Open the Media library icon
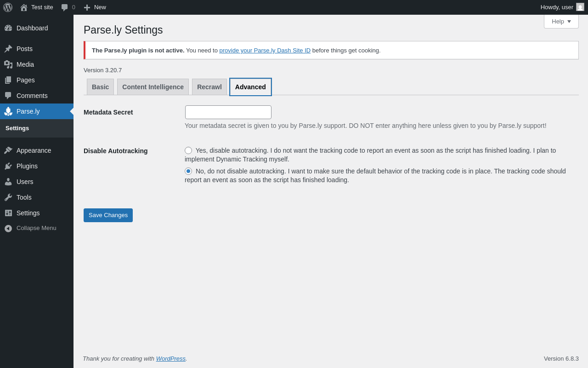The height and width of the screenshot is (368, 588). tap(8, 64)
